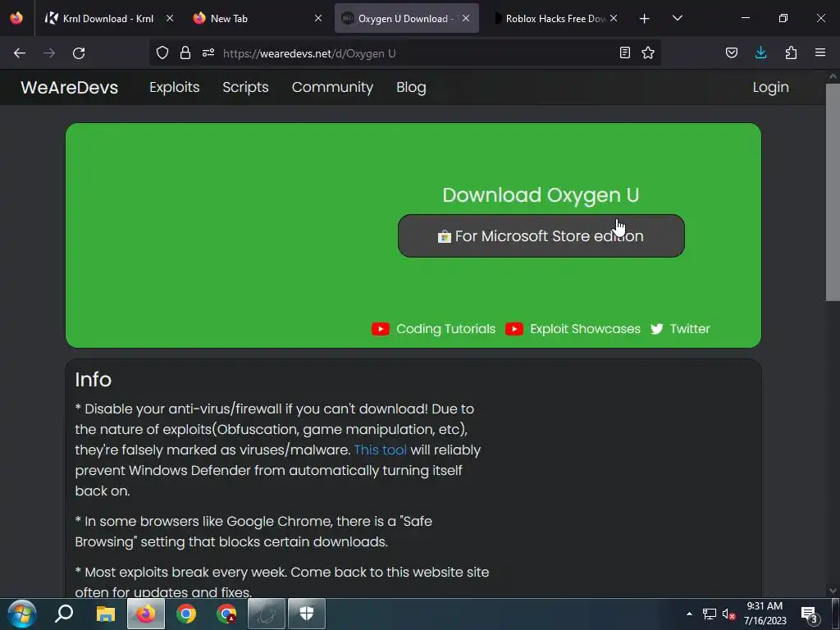Open the tracking protection shield icon

click(162, 52)
